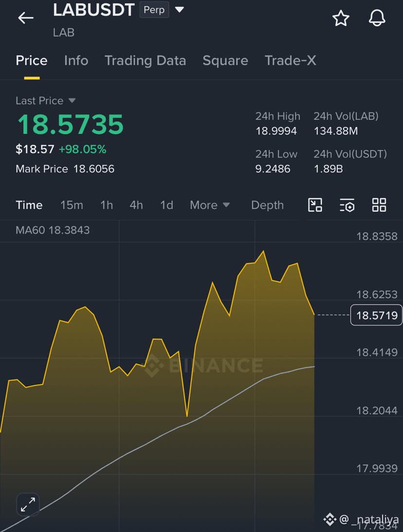This screenshot has height=532, width=403.
Task: Select the 15m interval
Action: [72, 205]
